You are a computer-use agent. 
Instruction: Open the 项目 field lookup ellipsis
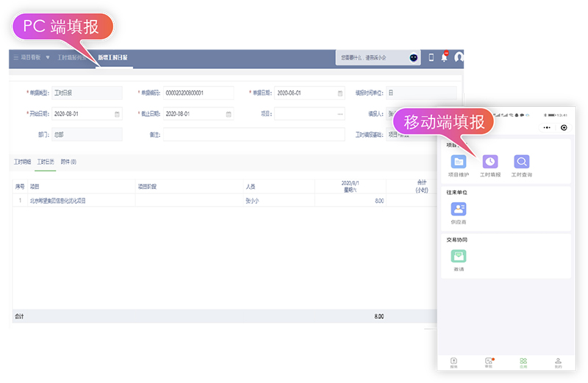(340, 114)
